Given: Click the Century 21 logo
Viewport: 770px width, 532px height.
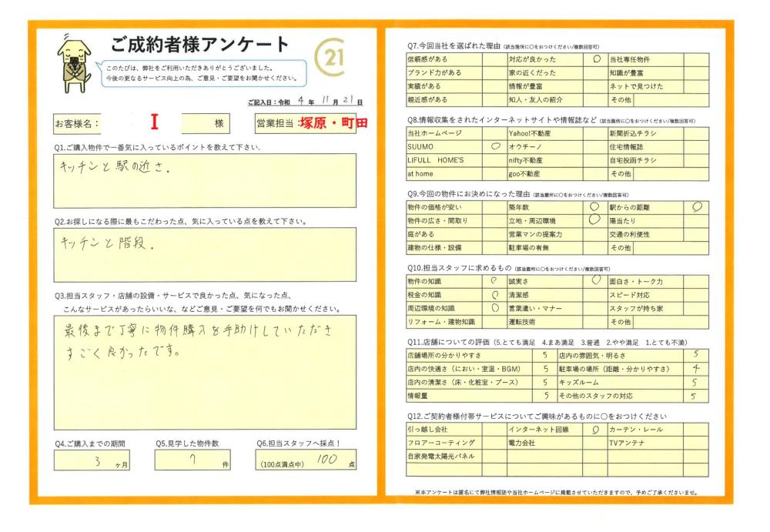Looking at the screenshot, I should (331, 58).
